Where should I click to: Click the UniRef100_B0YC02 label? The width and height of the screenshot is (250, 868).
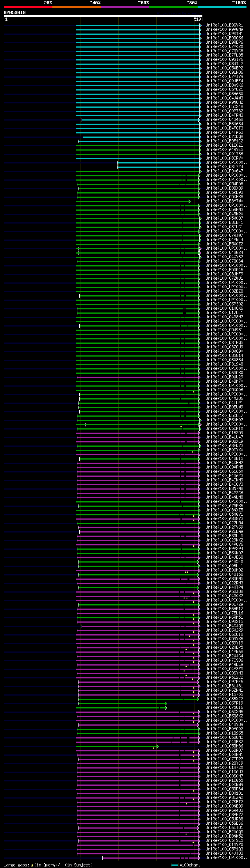(224, 729)
